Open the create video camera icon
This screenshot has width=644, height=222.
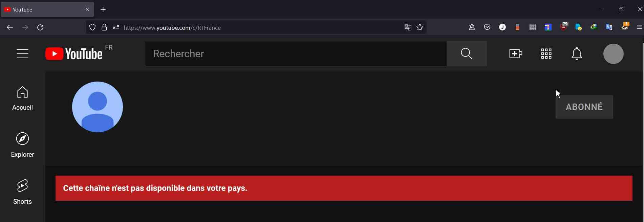[x=516, y=54]
